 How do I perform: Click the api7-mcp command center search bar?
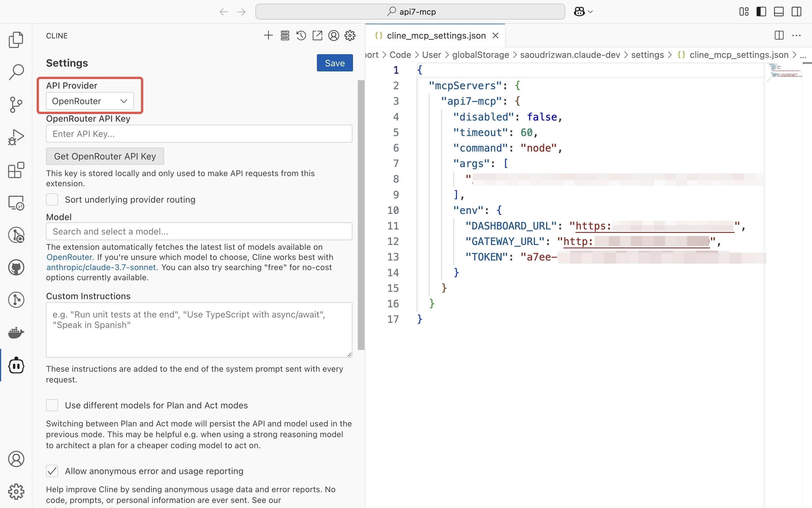pyautogui.click(x=410, y=12)
